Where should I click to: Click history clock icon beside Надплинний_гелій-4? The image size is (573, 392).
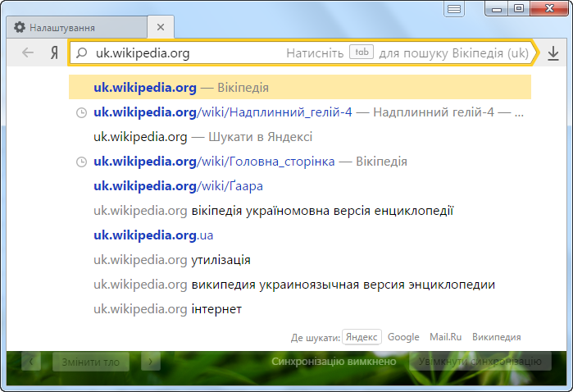tap(81, 112)
